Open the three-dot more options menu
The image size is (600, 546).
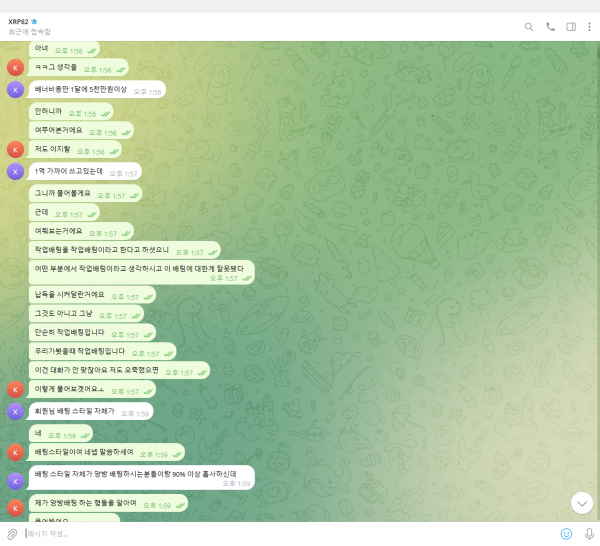[x=590, y=27]
